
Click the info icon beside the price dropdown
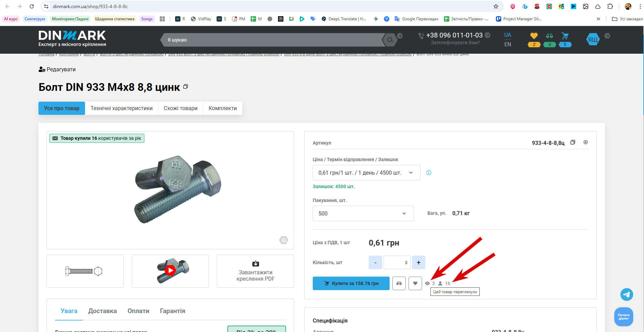429,173
